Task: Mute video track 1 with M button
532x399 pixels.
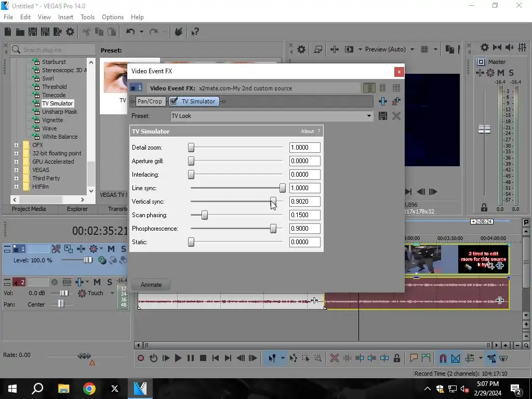Action: tap(111, 249)
